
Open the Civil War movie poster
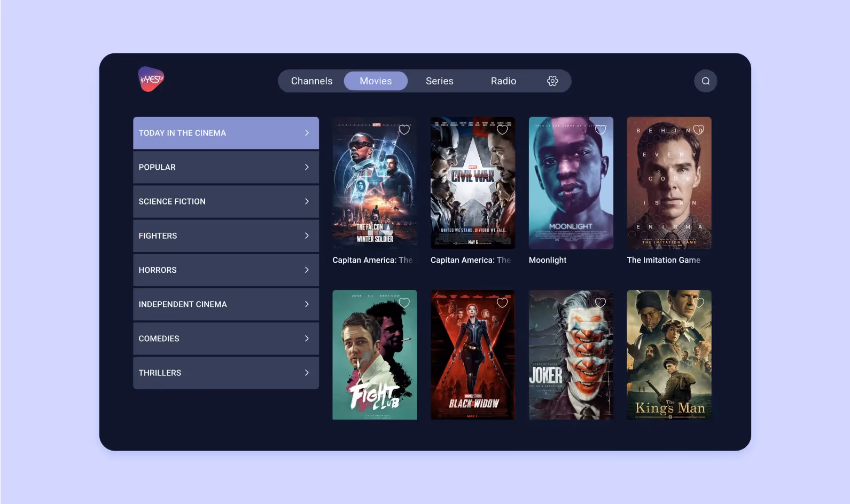[473, 183]
